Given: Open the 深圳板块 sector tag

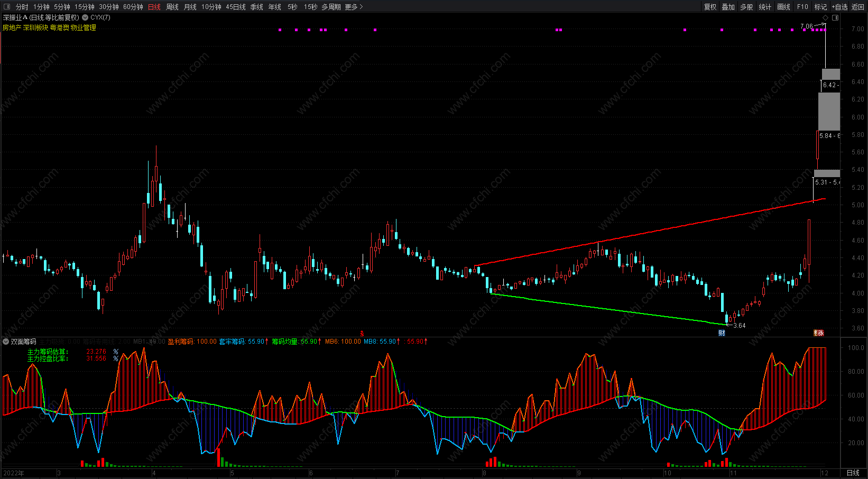Looking at the screenshot, I should coord(35,27).
